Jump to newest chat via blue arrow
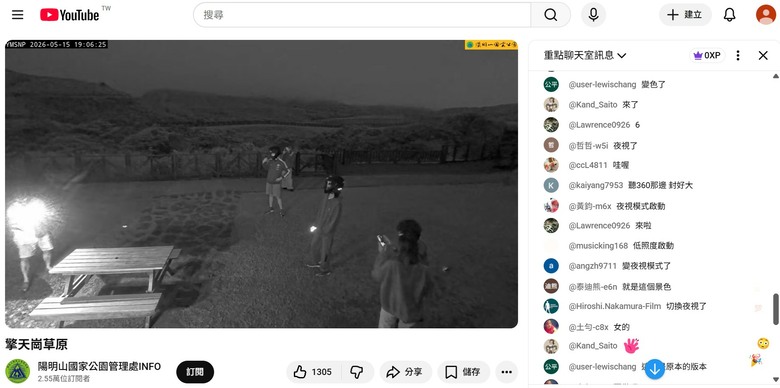Image resolution: width=780 pixels, height=388 pixels. pos(655,369)
